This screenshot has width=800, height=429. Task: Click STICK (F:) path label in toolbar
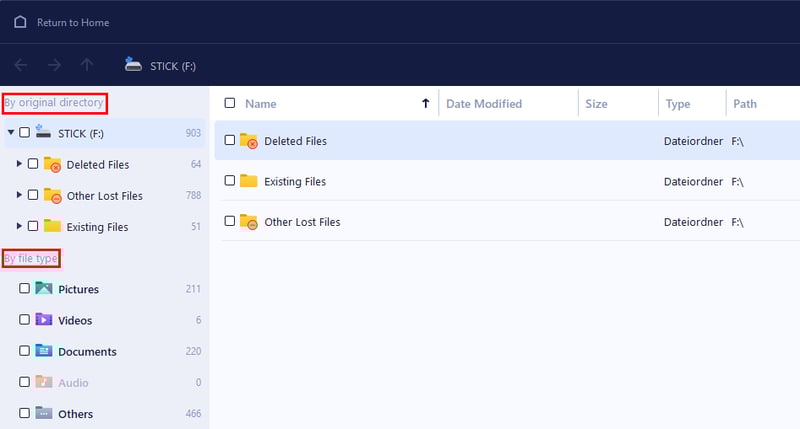pos(173,66)
